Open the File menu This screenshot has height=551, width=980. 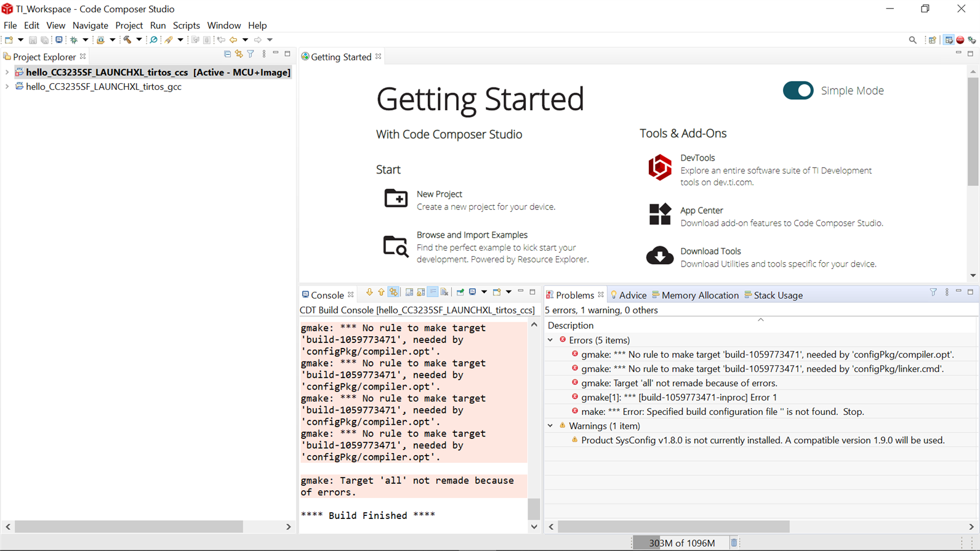[x=10, y=25]
